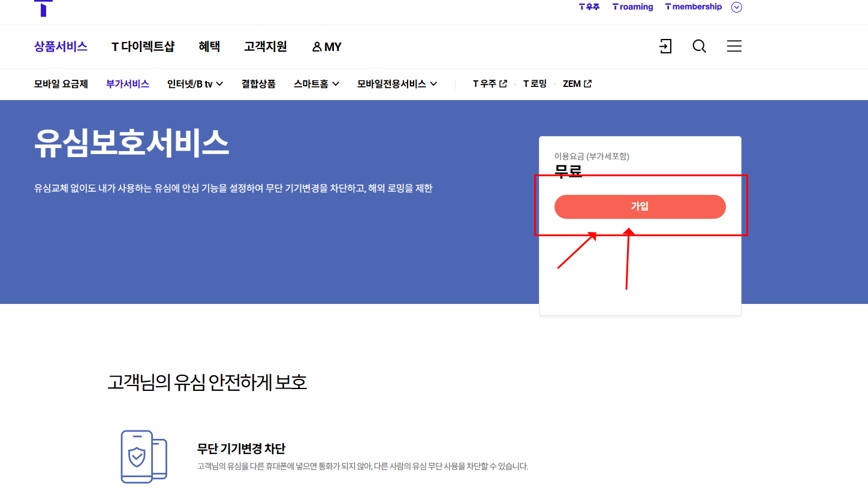Click the device protection shield icon

coord(144,456)
